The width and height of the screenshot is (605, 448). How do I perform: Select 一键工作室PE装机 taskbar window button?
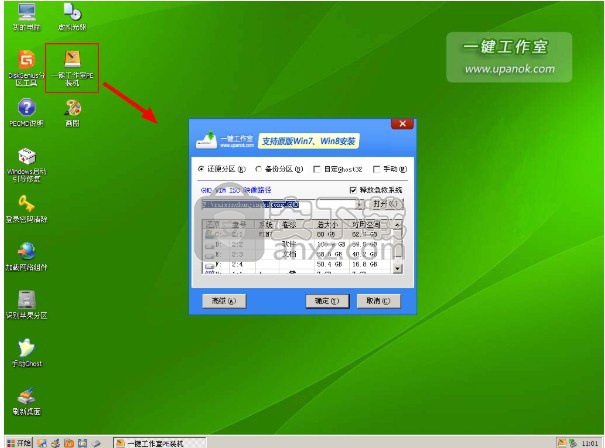click(x=160, y=443)
